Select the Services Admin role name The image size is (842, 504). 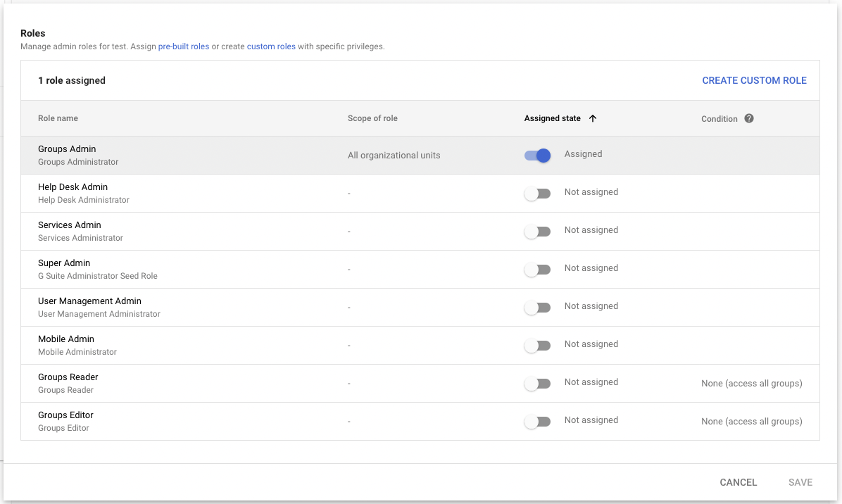coord(70,225)
